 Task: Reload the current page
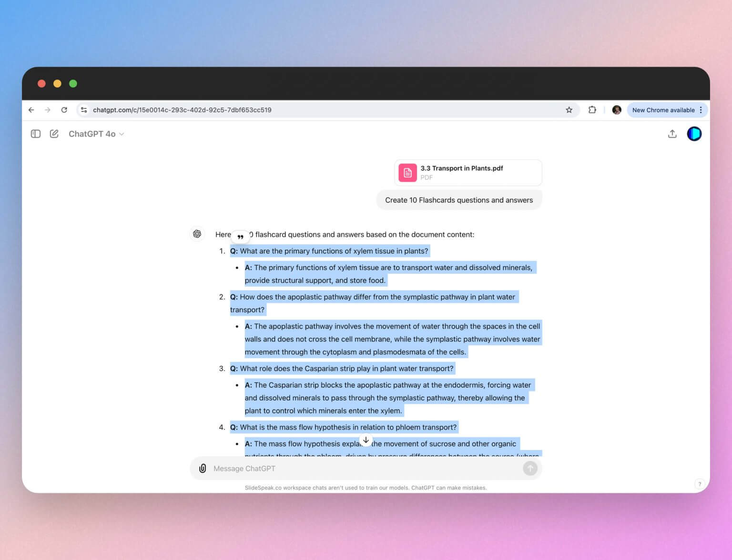point(64,110)
